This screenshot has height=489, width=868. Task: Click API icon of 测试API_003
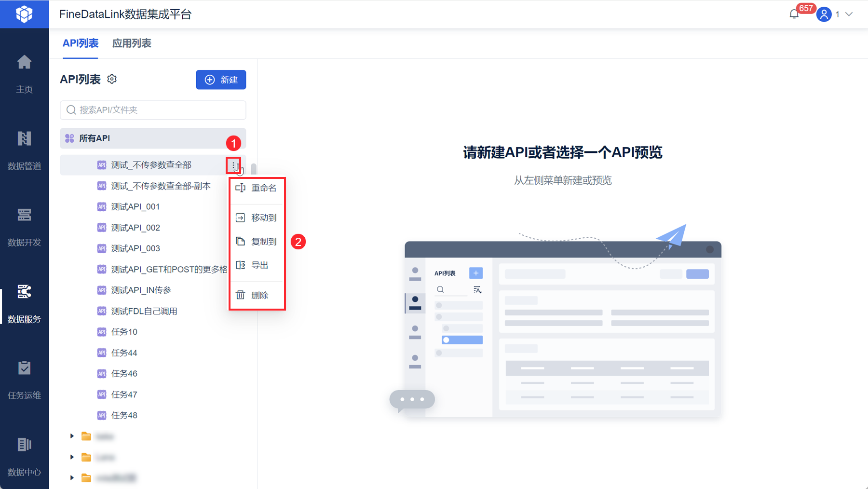102,248
